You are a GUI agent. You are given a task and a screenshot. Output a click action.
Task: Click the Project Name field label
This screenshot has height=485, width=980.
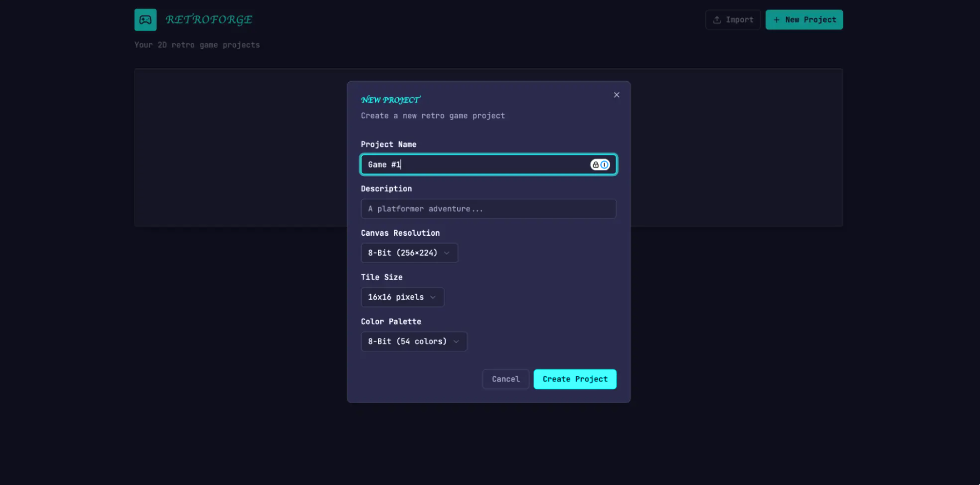(x=388, y=145)
